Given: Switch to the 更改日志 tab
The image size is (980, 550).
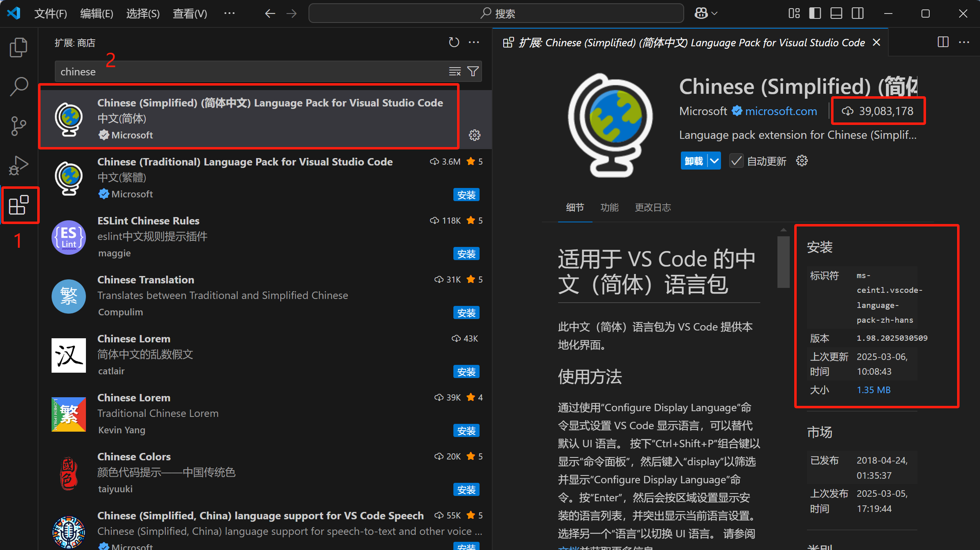Looking at the screenshot, I should click(x=653, y=208).
